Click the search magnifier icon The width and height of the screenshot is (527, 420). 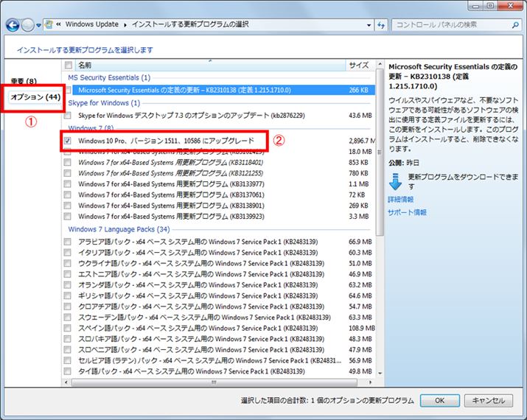[x=515, y=25]
